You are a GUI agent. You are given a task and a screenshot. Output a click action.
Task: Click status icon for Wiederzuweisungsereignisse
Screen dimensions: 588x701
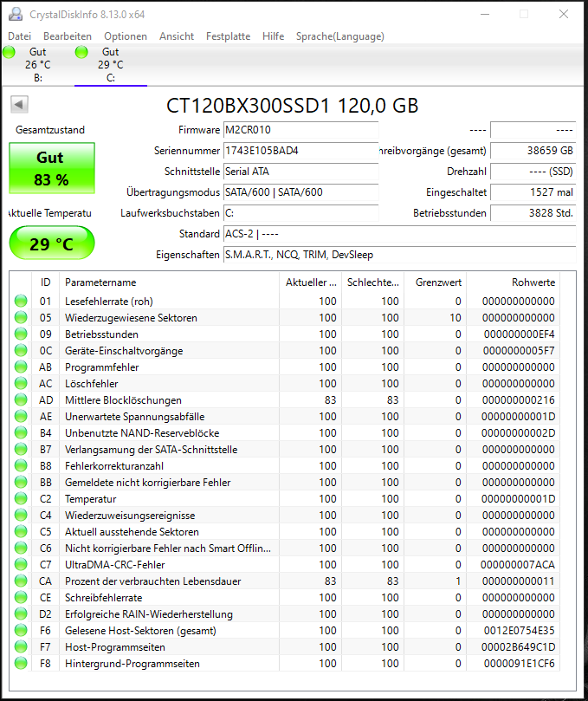[x=21, y=516]
